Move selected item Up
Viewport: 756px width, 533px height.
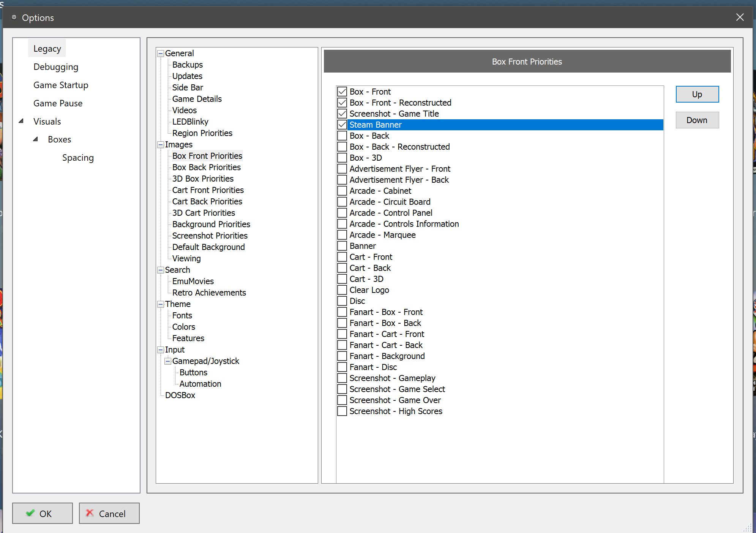[697, 94]
